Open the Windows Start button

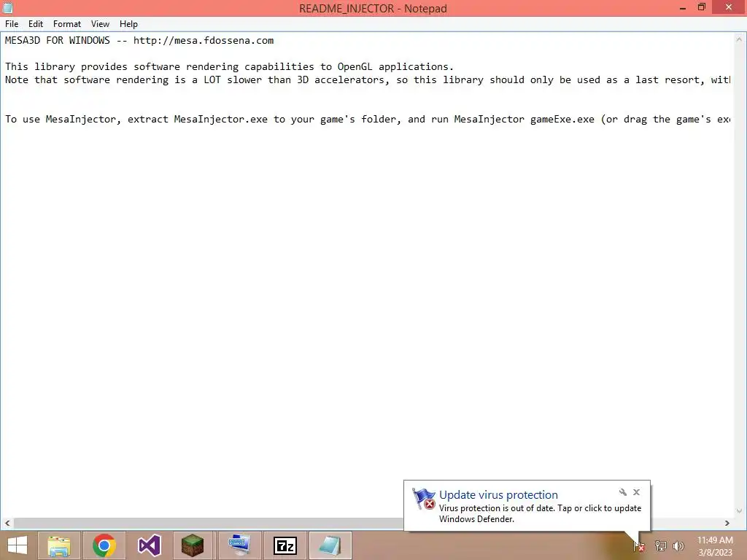18,545
